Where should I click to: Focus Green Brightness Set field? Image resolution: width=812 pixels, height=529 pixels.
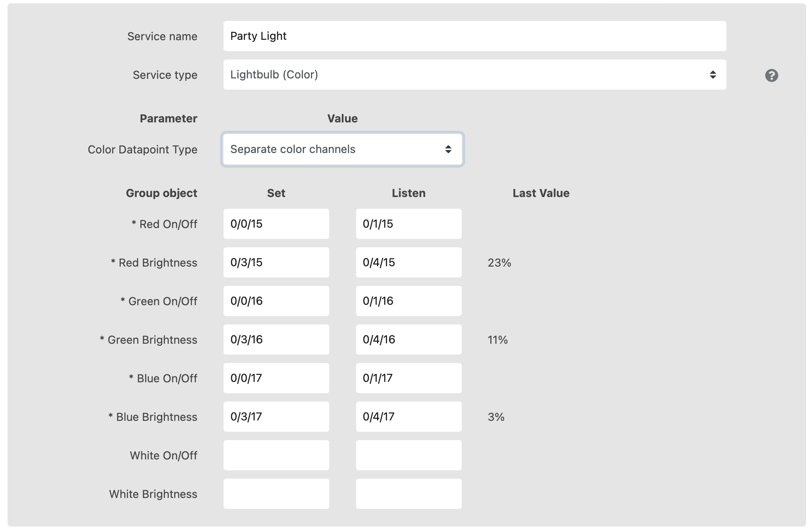click(276, 340)
